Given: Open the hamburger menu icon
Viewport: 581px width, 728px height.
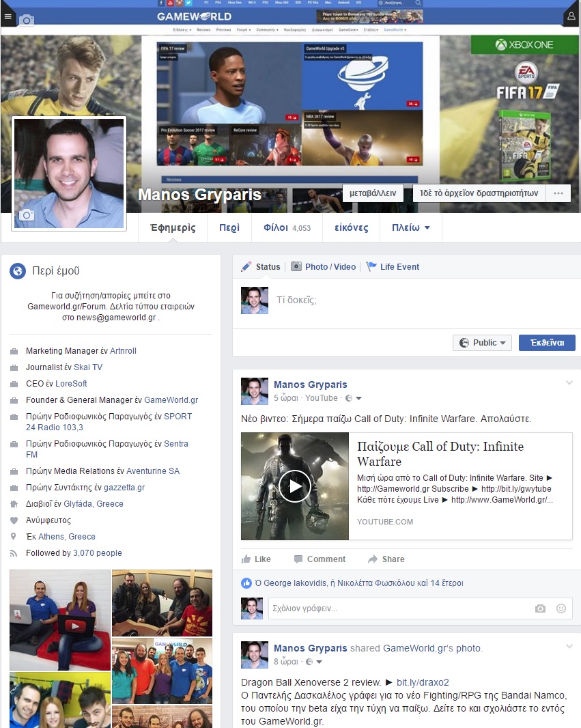Looking at the screenshot, I should (x=8, y=16).
